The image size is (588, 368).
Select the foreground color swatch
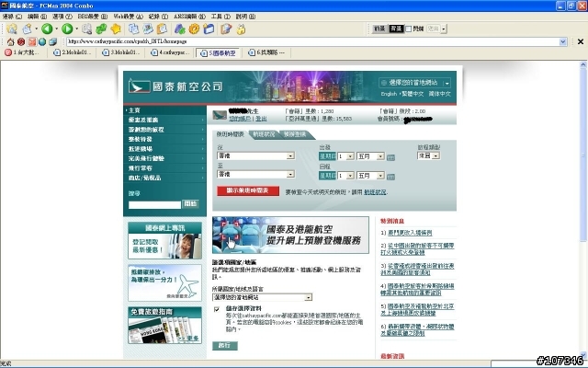coord(379,29)
